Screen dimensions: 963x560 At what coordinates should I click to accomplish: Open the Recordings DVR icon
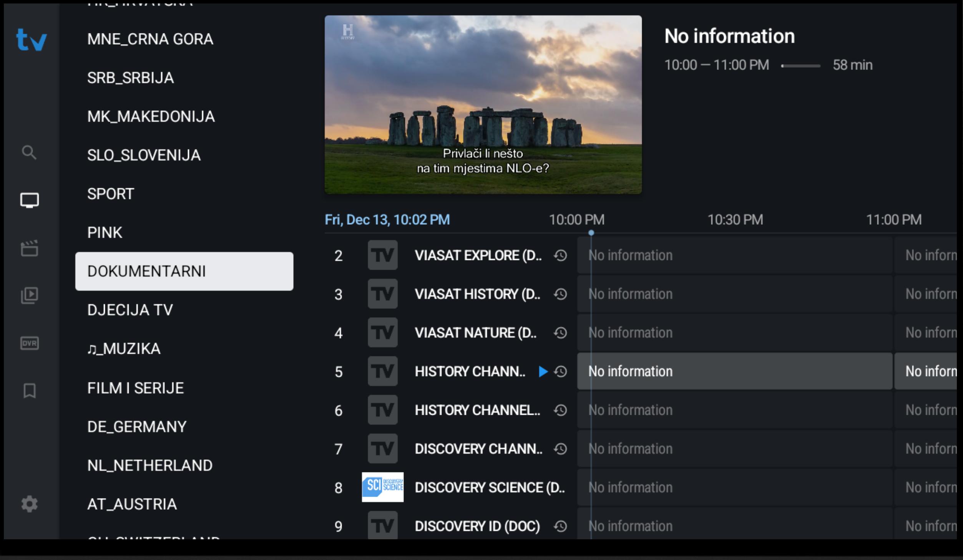(x=29, y=343)
